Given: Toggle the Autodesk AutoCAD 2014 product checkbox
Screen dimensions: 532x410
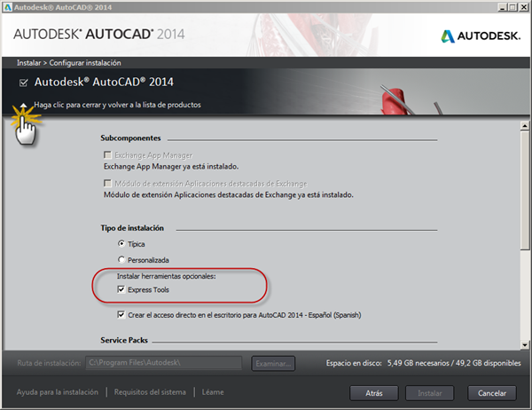Looking at the screenshot, I should click(x=23, y=83).
